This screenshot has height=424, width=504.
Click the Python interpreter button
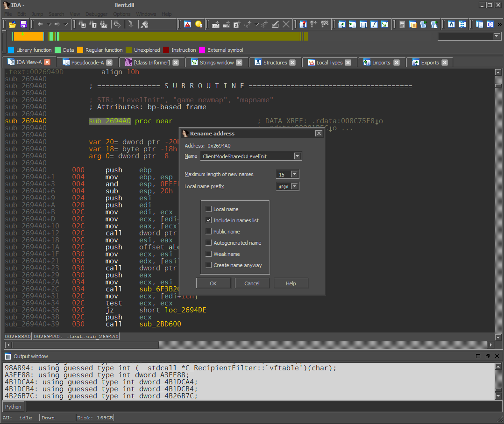13,407
